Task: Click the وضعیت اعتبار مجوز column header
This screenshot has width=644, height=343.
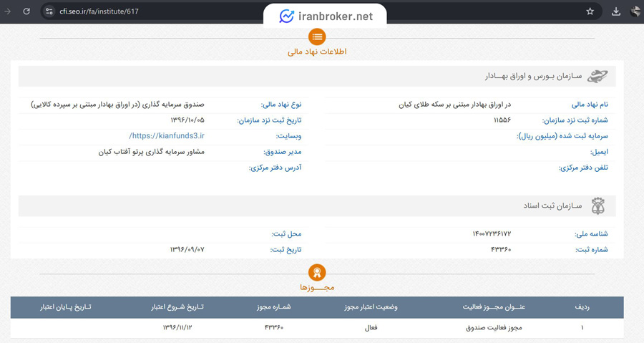Action: pyautogui.click(x=371, y=307)
